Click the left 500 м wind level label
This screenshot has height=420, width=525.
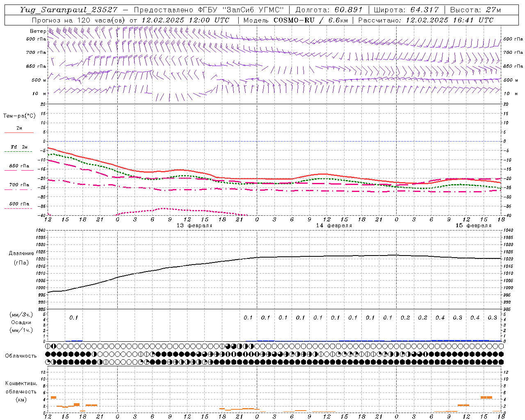[x=39, y=80]
